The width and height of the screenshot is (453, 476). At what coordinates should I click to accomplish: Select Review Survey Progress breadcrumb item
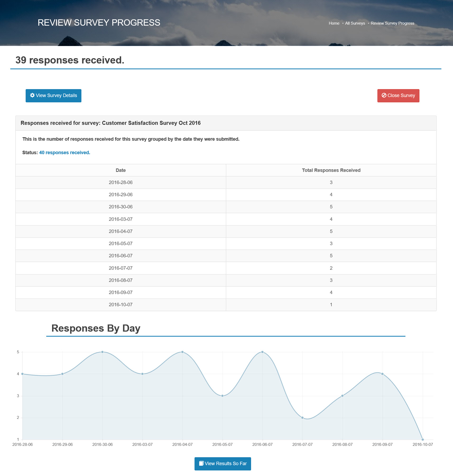tap(392, 23)
